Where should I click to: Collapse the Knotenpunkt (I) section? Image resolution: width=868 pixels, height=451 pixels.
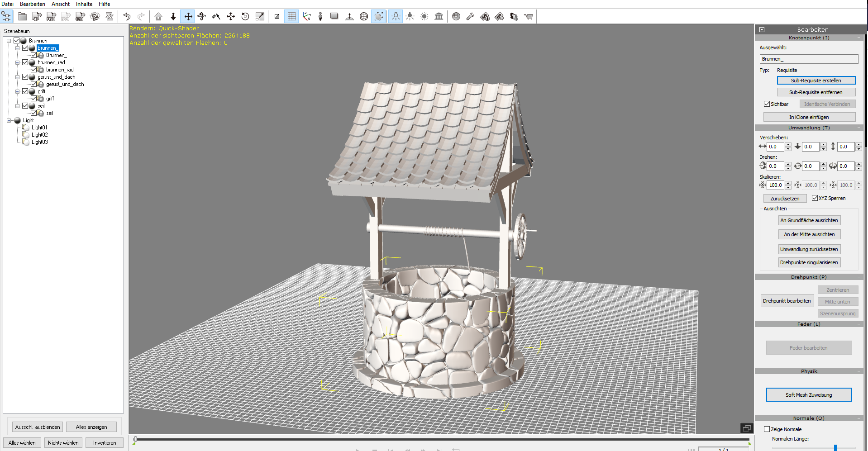click(858, 38)
